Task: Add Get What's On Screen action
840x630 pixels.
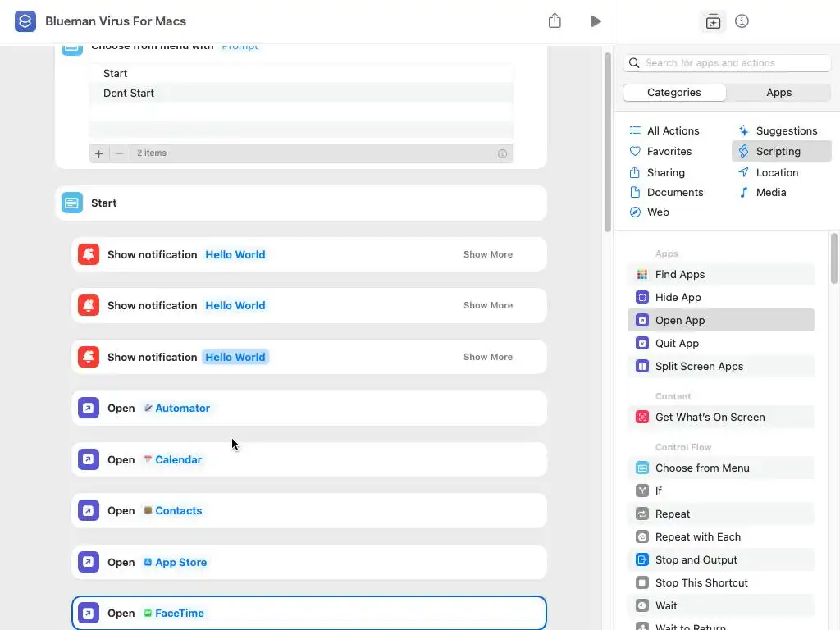Action: (720, 418)
